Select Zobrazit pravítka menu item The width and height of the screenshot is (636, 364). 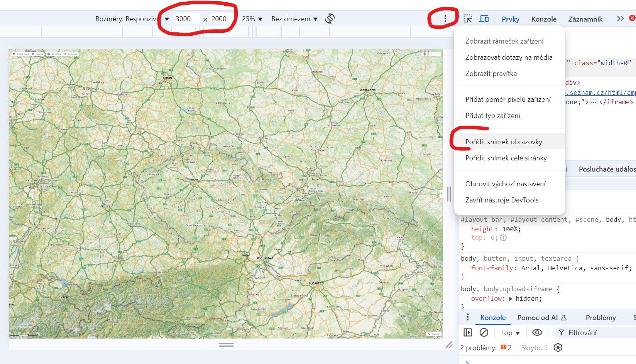(x=509, y=74)
